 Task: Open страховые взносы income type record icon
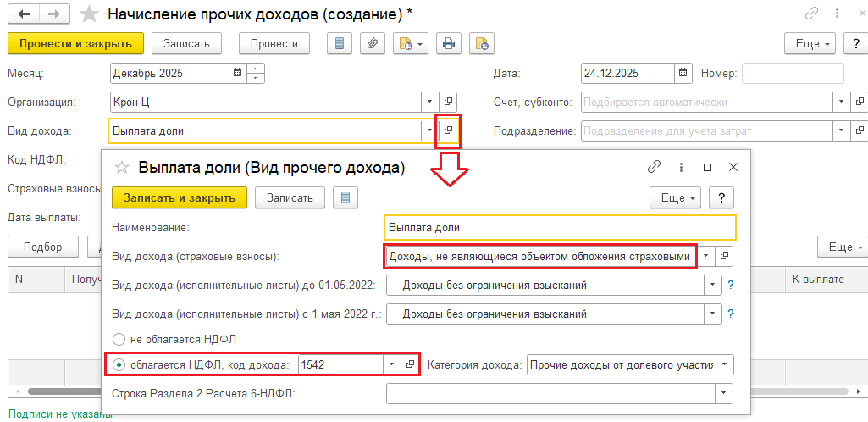pos(725,257)
